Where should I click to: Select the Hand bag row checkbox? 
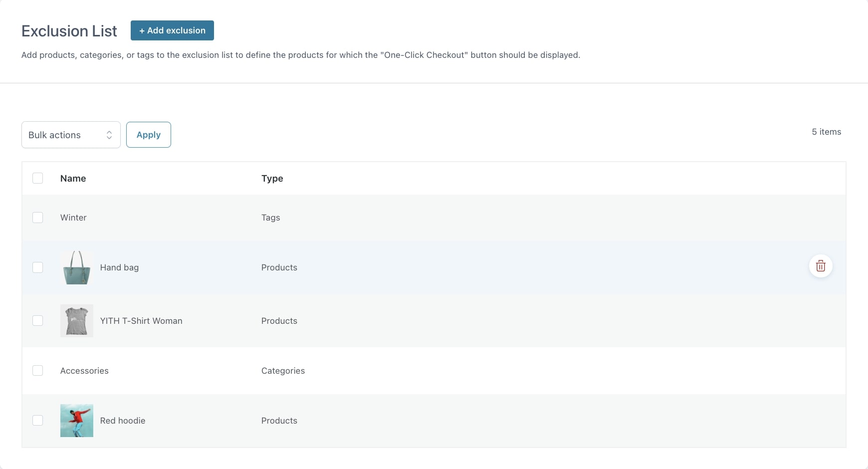click(37, 267)
